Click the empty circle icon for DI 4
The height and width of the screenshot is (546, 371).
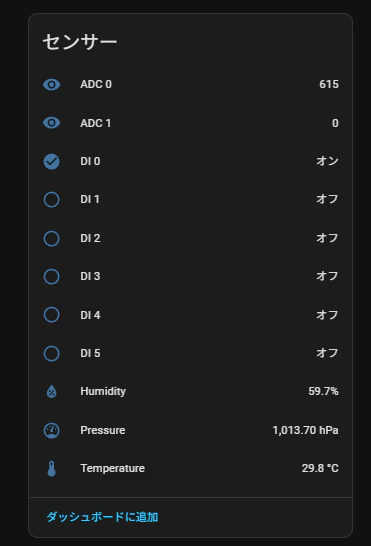click(52, 315)
